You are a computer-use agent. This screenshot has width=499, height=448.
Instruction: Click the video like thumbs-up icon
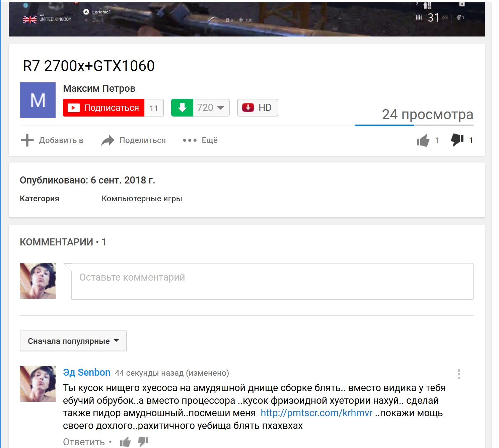423,140
